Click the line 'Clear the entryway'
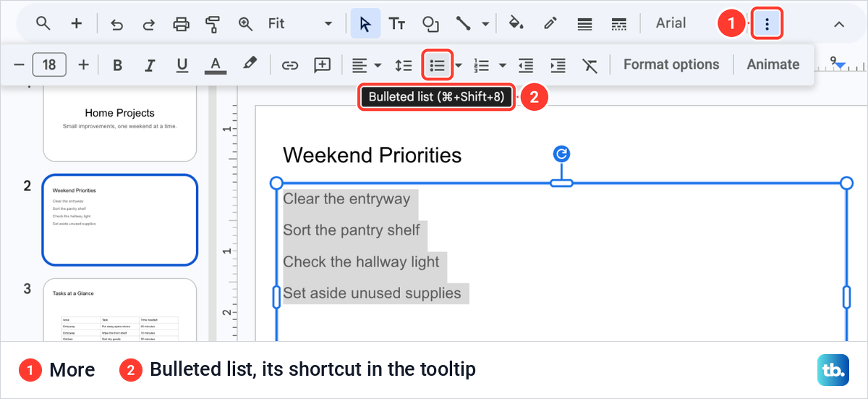Screen dimensions: 868x399 click(x=346, y=199)
